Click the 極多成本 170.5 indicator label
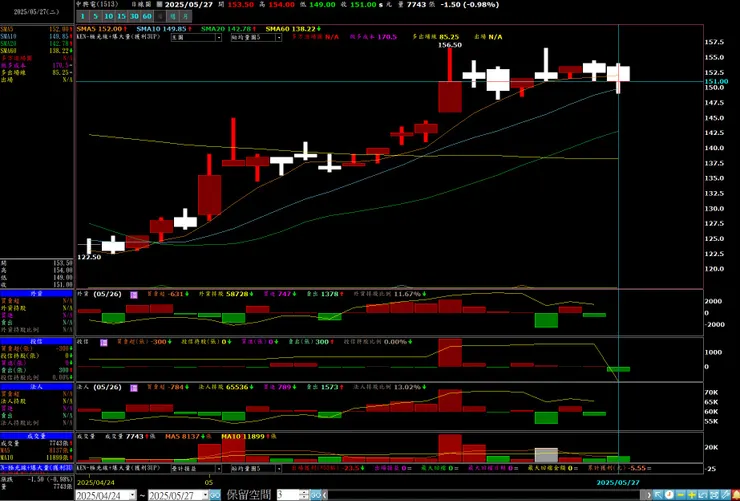The width and height of the screenshot is (740, 501). pyautogui.click(x=374, y=37)
